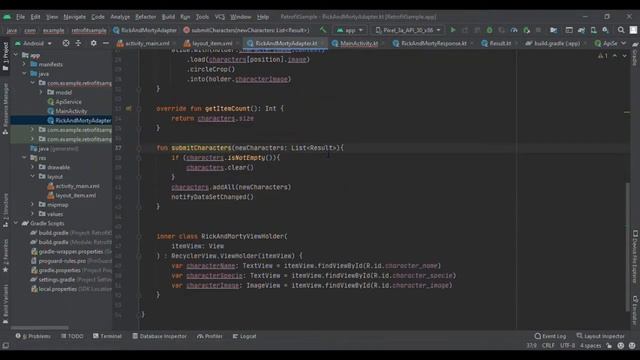Click the UTF-8 encoding in status bar
640x360 pixels.
[567, 345]
